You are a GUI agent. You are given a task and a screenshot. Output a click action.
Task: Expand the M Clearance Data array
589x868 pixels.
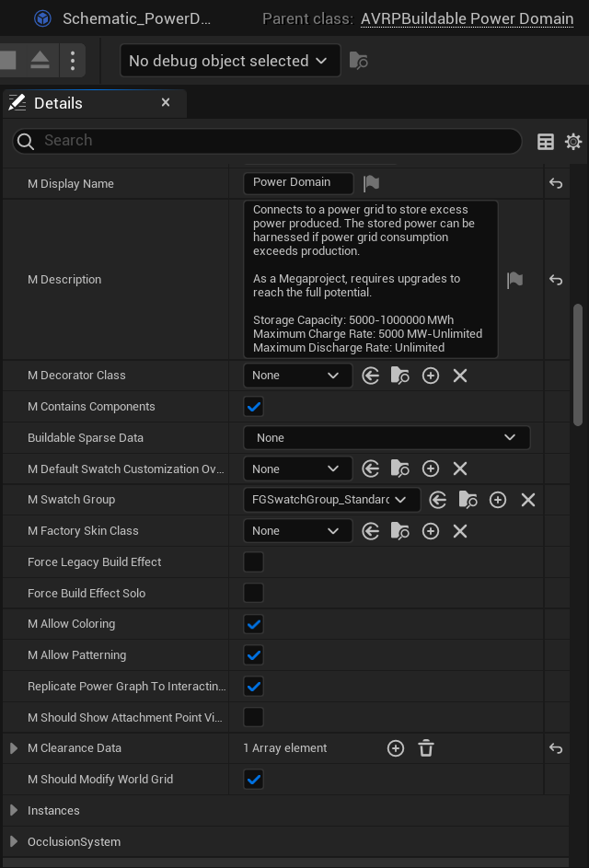[x=14, y=748]
